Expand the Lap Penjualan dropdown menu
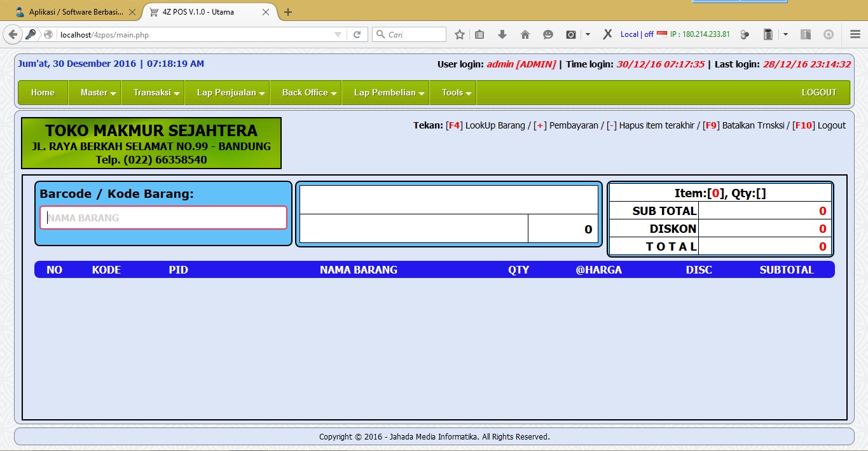The image size is (868, 451). (227, 93)
